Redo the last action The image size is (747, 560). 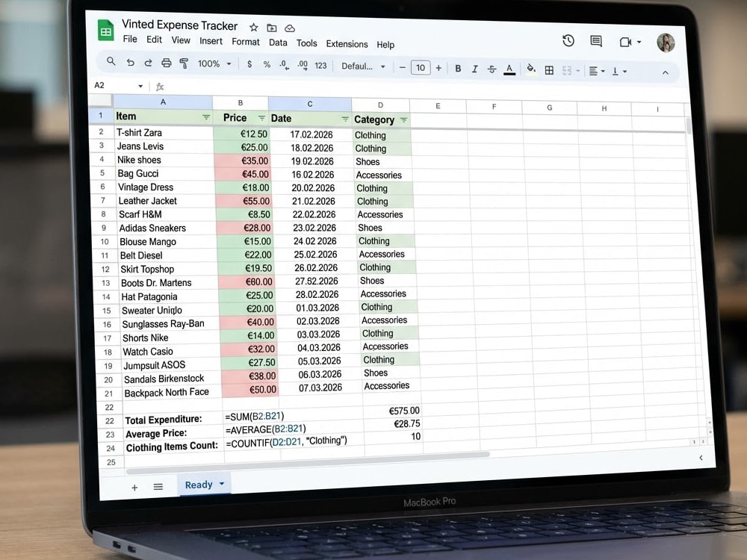tap(148, 63)
